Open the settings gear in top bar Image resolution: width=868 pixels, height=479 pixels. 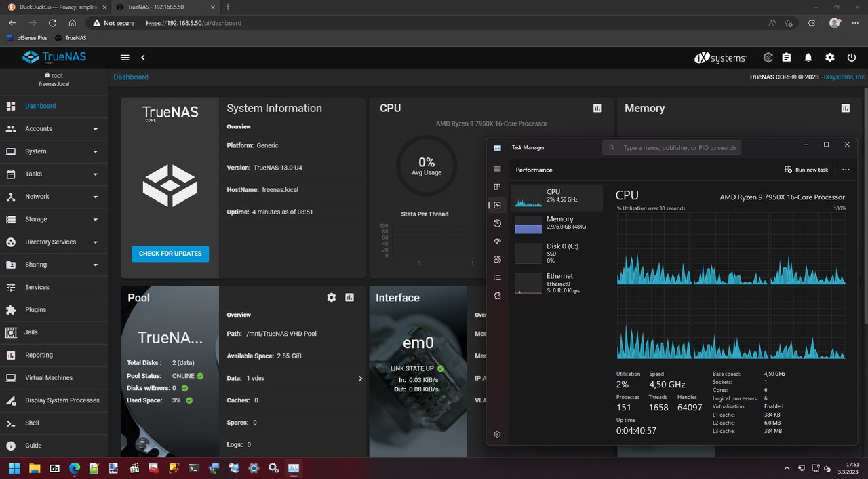click(x=830, y=58)
